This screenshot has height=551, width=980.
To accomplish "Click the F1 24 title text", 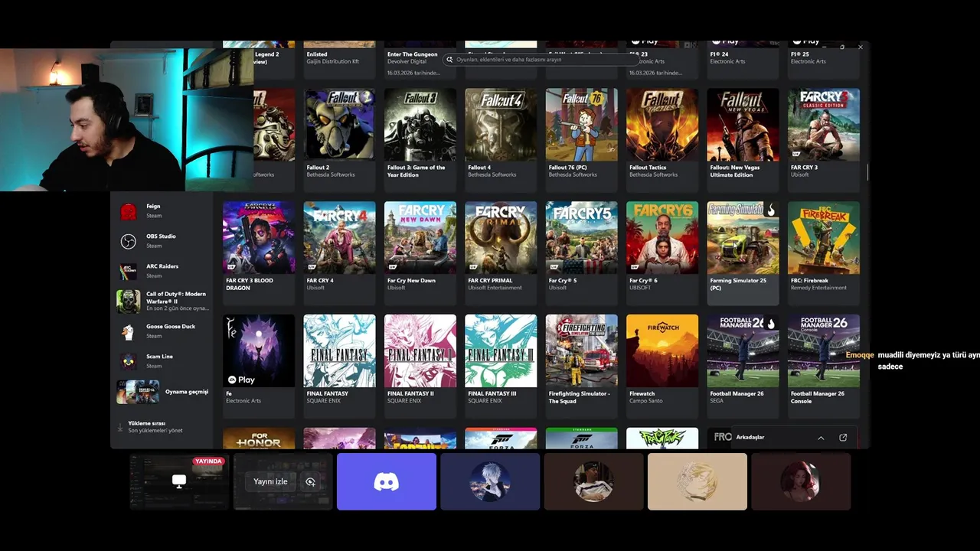I will click(x=719, y=54).
